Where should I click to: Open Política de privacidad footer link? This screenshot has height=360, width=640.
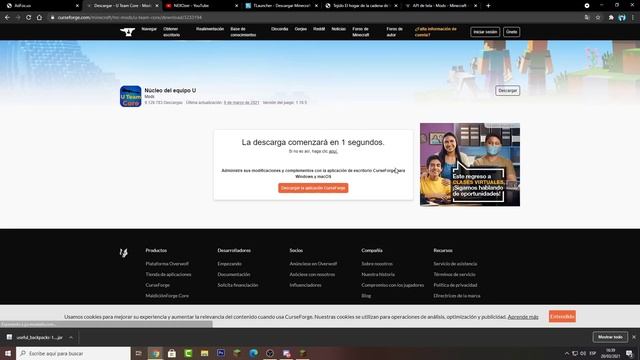[x=455, y=285]
